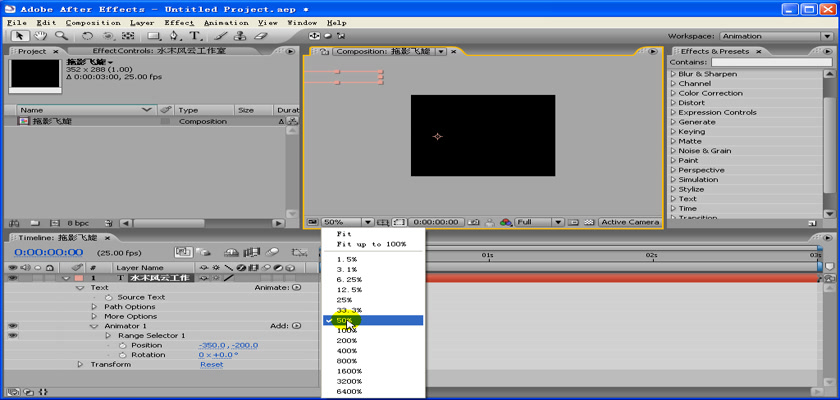
Task: Click the world axis mode icon
Action: [328, 36]
